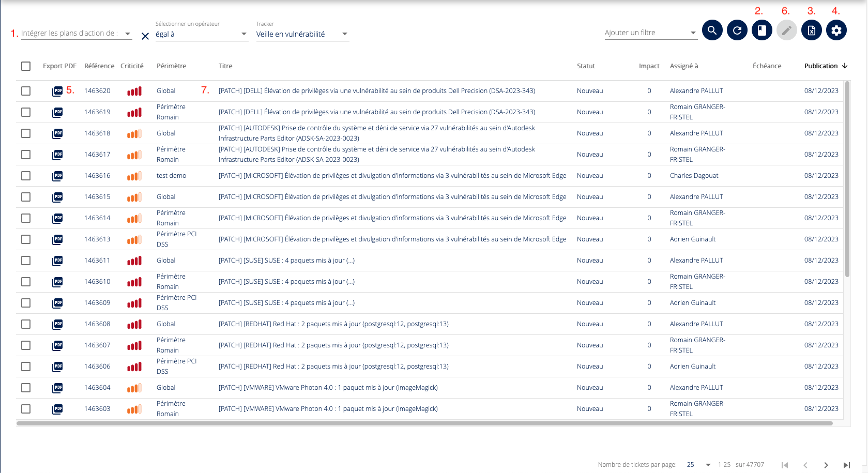Sort by the Publication column header
The height and width of the screenshot is (473, 868).
coord(820,66)
